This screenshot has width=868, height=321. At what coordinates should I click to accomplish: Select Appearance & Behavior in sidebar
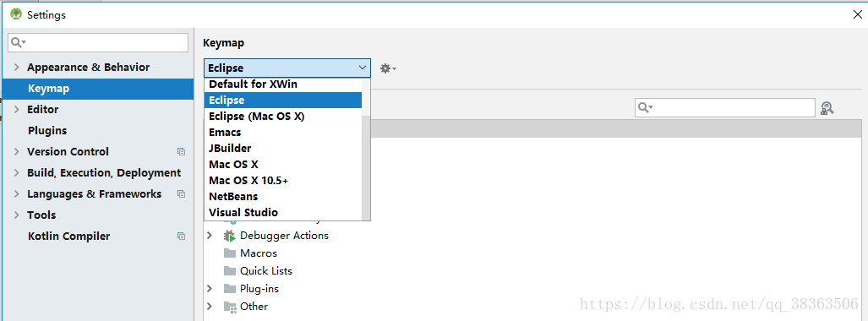[89, 67]
